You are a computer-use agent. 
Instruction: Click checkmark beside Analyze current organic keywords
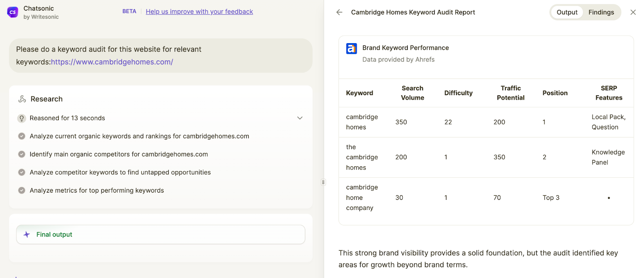pyautogui.click(x=22, y=136)
